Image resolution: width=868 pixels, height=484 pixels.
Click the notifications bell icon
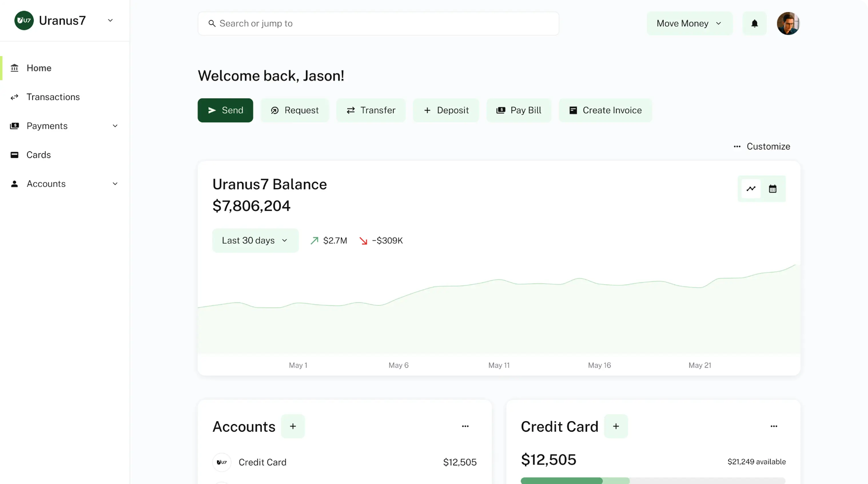[754, 23]
